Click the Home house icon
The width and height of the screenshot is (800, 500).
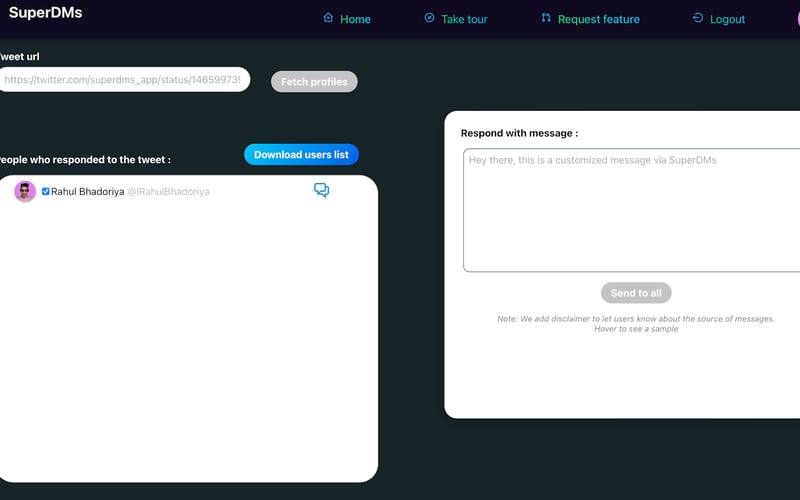[x=328, y=18]
